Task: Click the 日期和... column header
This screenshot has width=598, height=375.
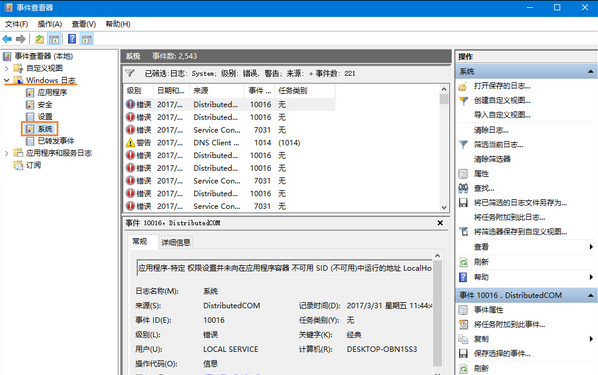Action: point(171,90)
